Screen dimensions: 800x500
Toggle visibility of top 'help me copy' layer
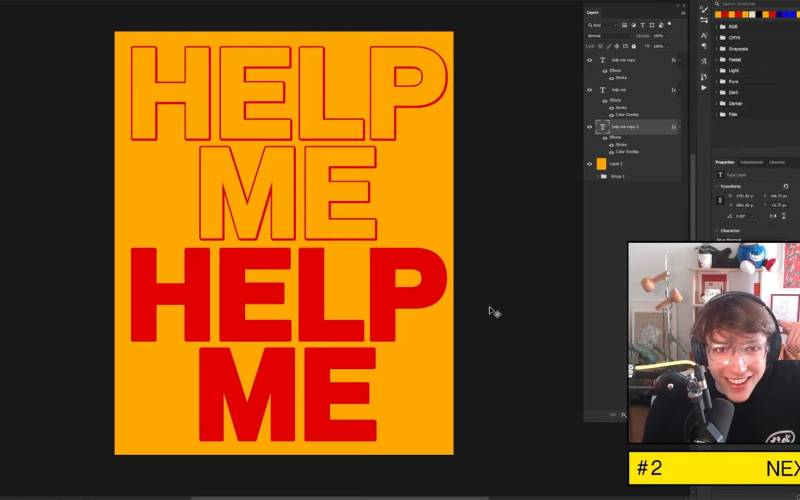(x=589, y=60)
